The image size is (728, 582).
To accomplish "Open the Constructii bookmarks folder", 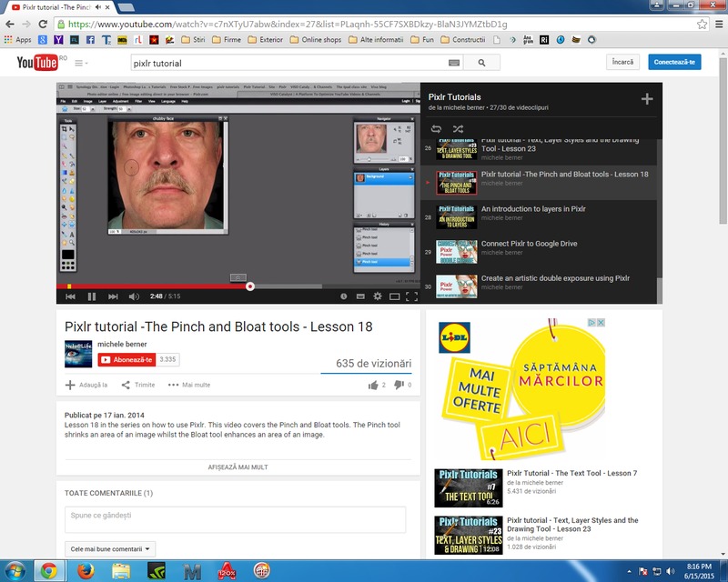I will (463, 40).
